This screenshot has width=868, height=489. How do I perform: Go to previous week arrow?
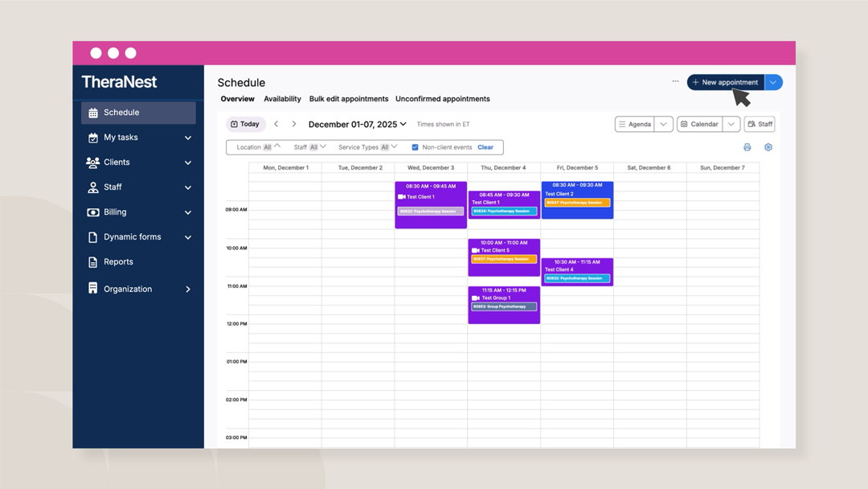276,124
